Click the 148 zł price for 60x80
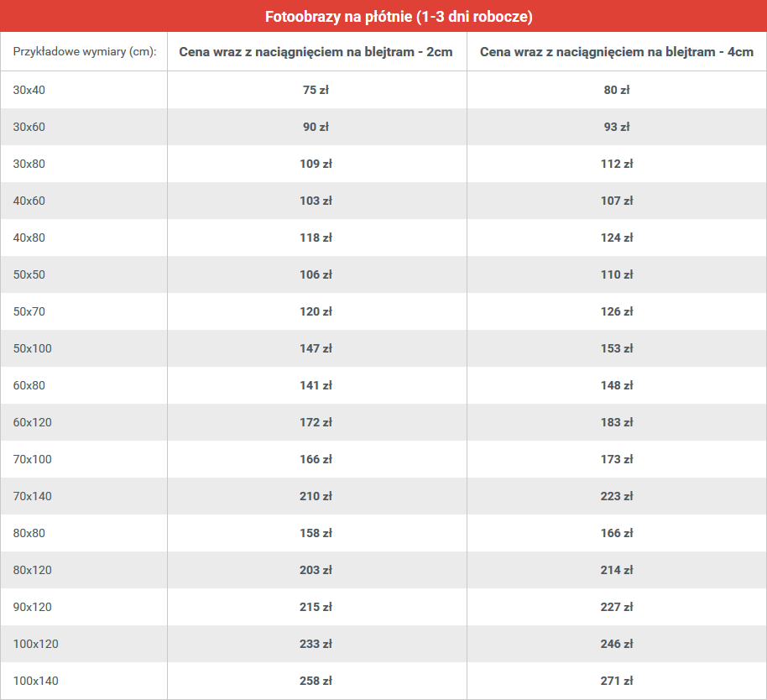The image size is (767, 700). pos(617,385)
